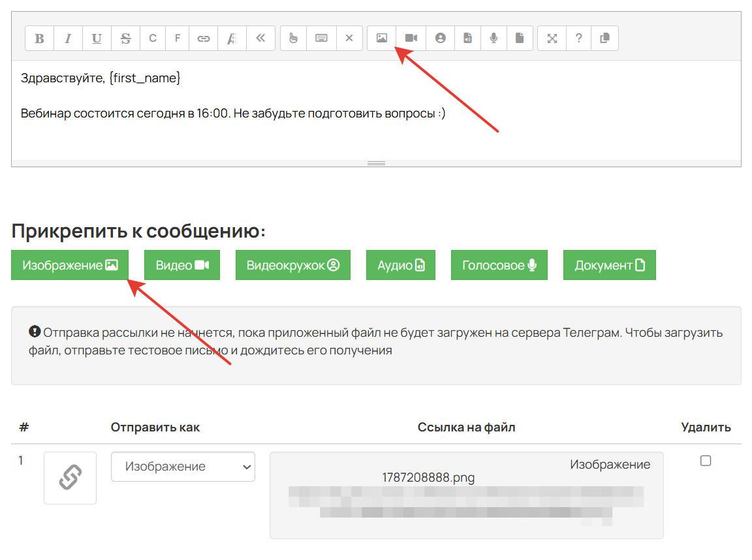This screenshot has width=752, height=560.
Task: Click the image icon in editor toolbar
Action: pos(382,39)
